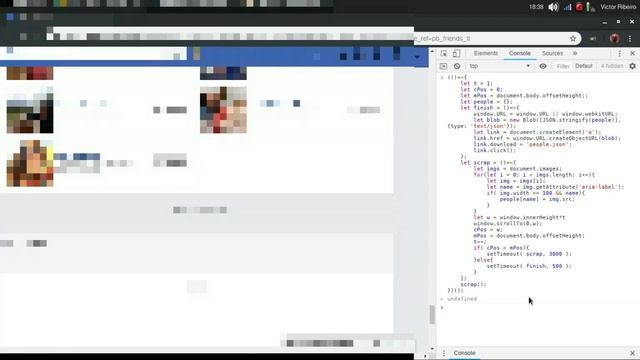This screenshot has height=360, width=640.
Task: Clear the console with the ban icon
Action: coord(457,66)
